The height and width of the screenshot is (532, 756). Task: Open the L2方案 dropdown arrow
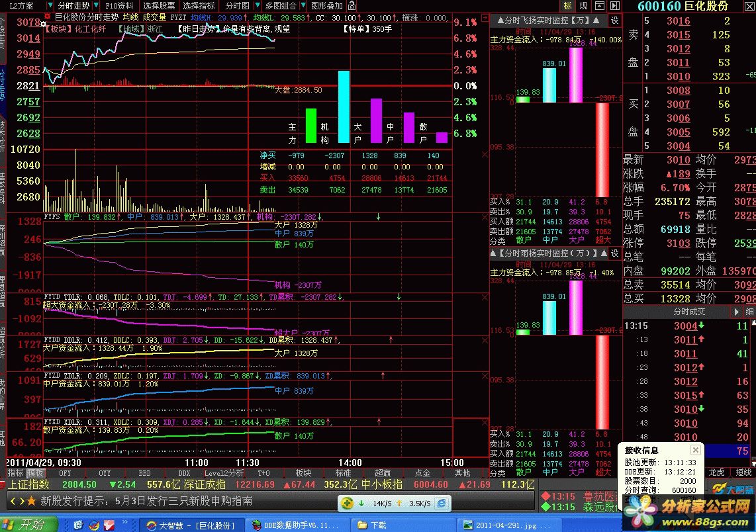[x=50, y=6]
